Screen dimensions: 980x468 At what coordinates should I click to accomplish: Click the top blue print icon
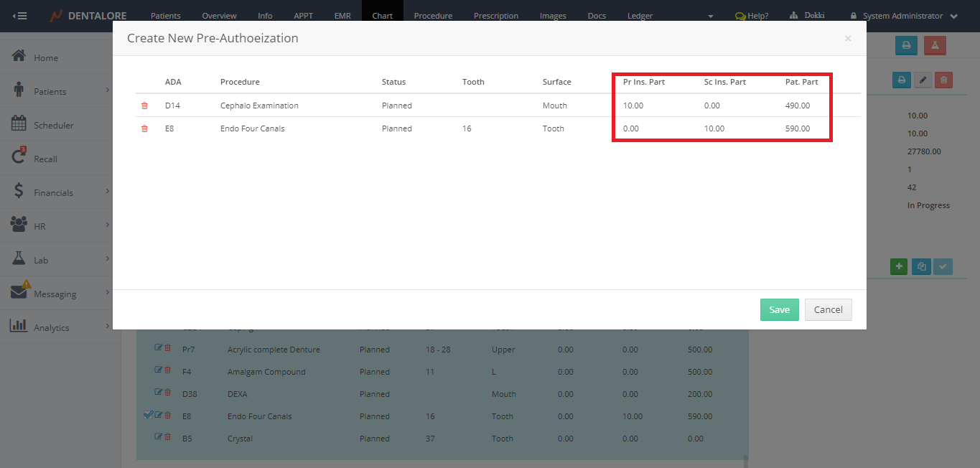906,45
